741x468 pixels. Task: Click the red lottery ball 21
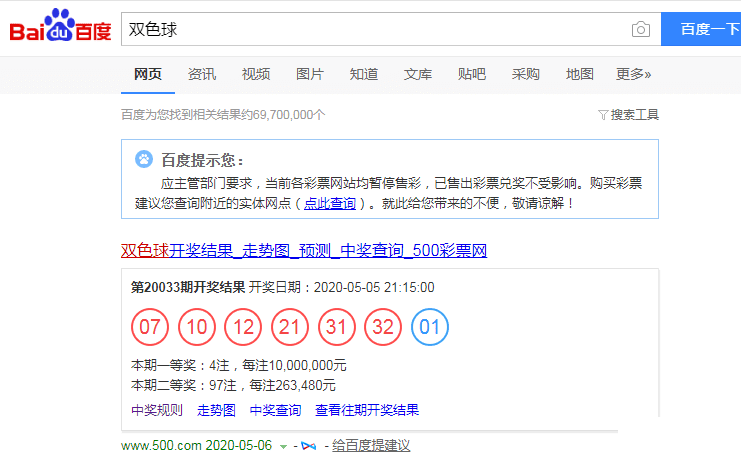(290, 327)
